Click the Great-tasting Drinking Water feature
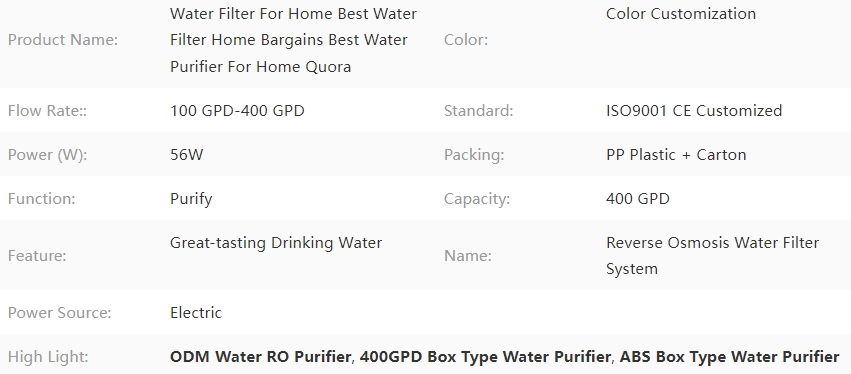The image size is (851, 374). click(276, 243)
